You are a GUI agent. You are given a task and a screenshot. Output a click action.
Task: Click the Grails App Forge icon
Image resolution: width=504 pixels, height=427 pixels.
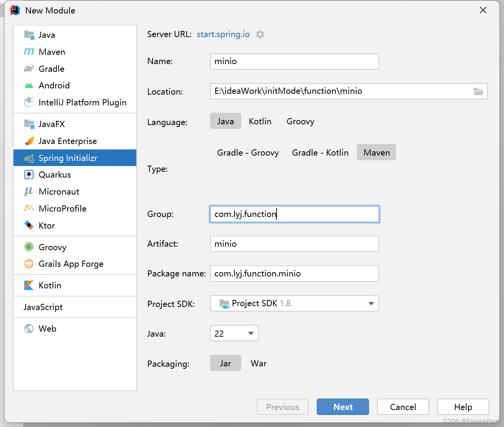click(x=29, y=264)
